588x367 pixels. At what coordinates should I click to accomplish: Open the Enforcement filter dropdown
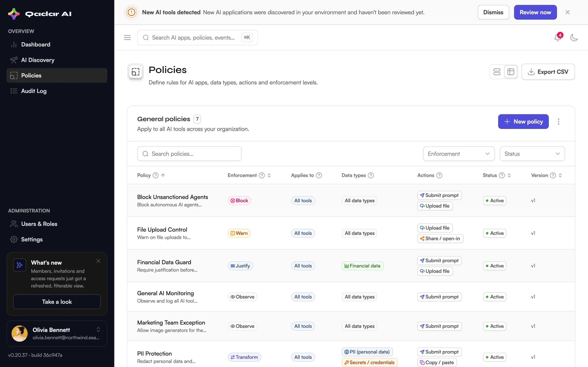coord(459,154)
